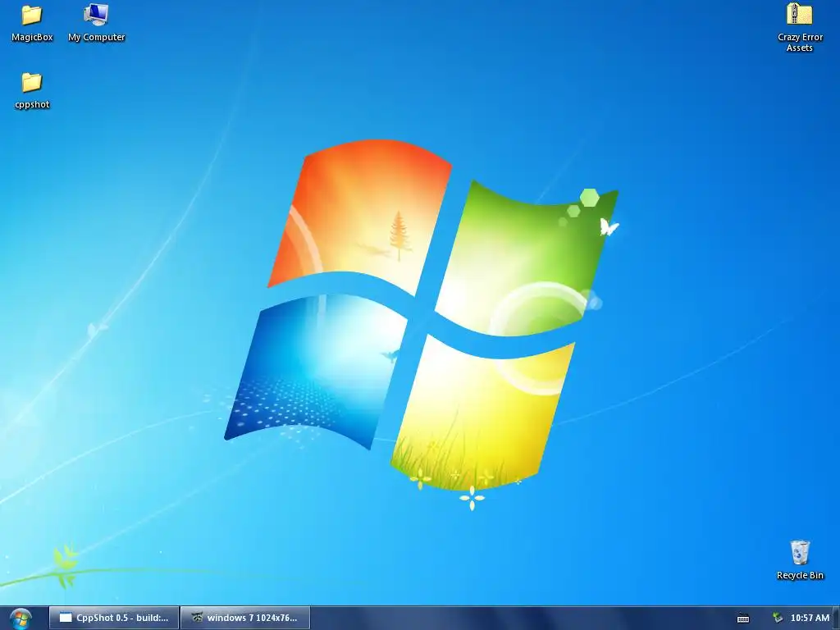This screenshot has width=840, height=630.
Task: Select the Recycle Bin icon
Action: (800, 552)
